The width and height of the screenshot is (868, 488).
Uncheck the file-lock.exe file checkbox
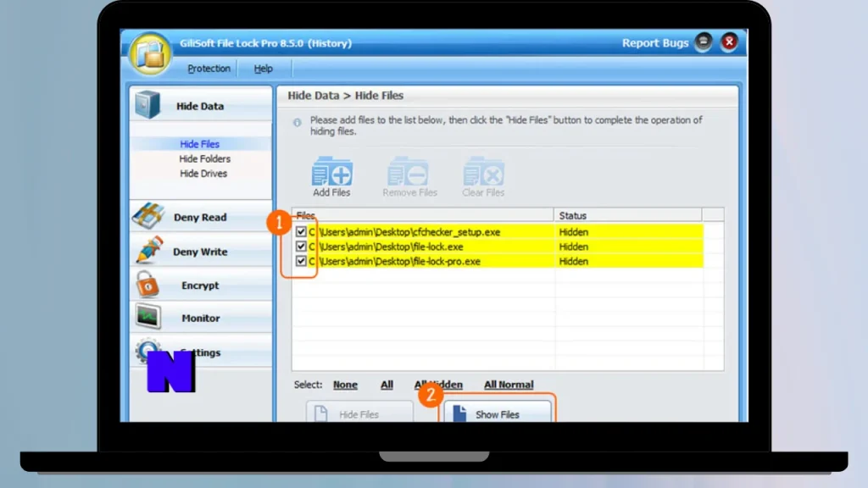click(301, 247)
